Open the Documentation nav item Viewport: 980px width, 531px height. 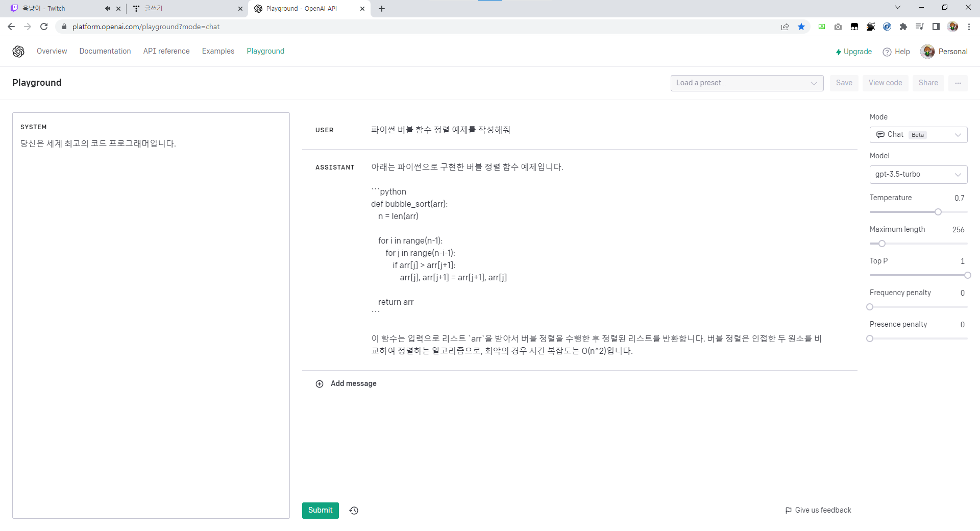point(105,51)
